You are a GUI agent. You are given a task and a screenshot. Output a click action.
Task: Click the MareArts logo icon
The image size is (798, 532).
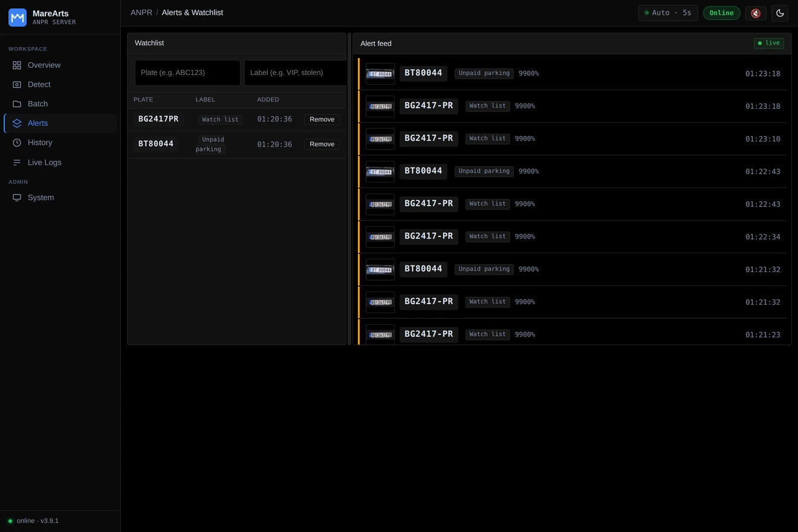click(x=18, y=18)
